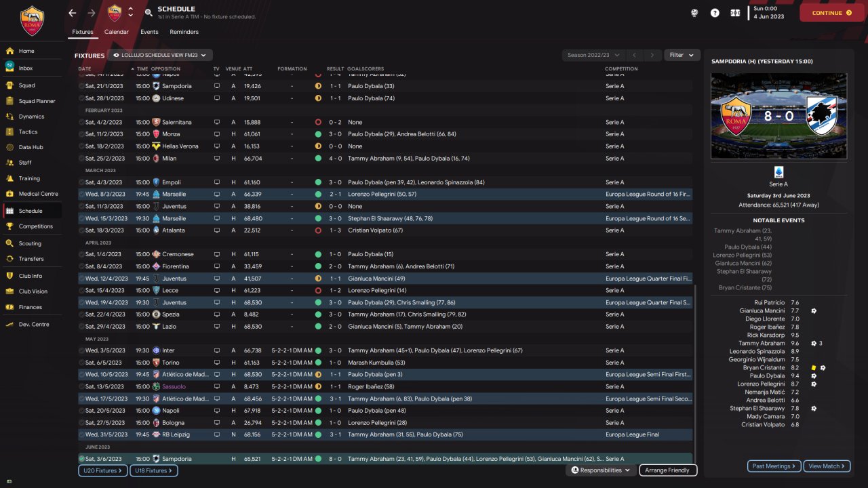Go to previous season with left chevron
Screen dimensions: 868x488
coord(634,55)
